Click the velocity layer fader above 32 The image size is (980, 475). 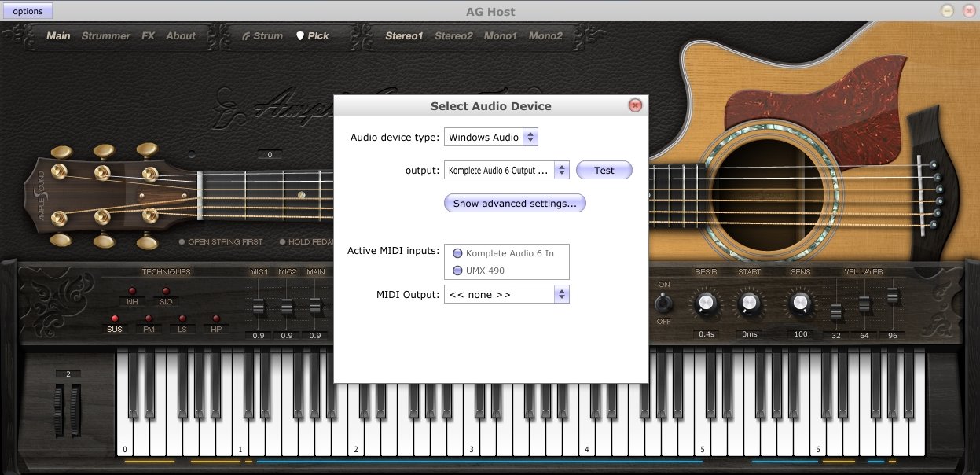(836, 314)
